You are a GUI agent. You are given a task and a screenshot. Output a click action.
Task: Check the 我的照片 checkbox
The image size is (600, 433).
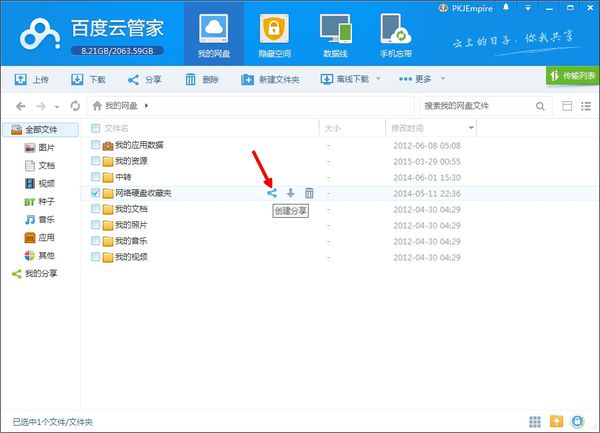click(95, 225)
